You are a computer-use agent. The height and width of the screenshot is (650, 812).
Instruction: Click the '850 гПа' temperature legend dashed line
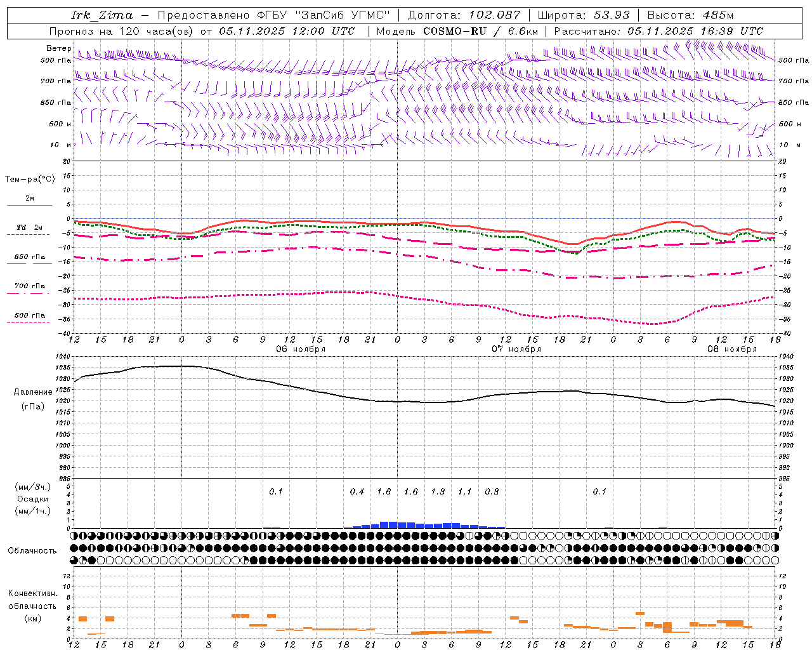click(29, 263)
